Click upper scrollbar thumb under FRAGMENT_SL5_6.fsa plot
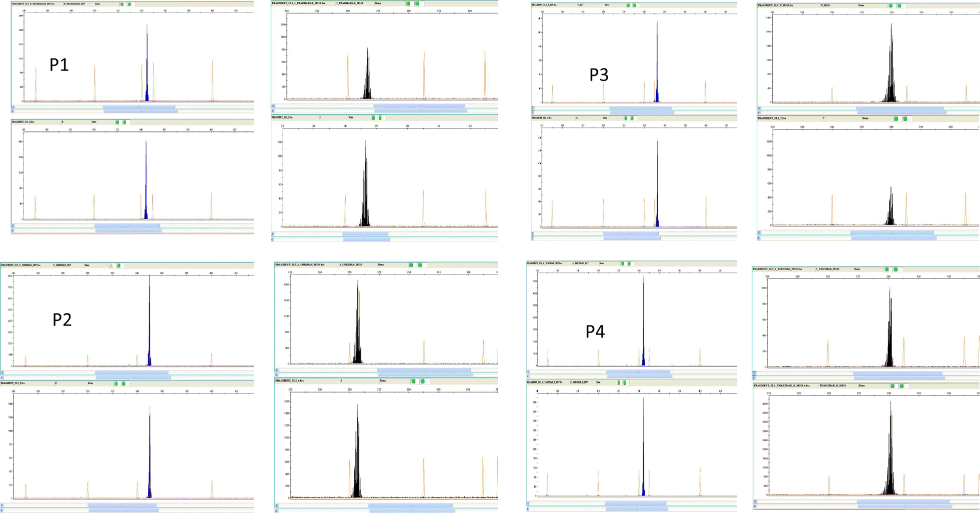The width and height of the screenshot is (980, 513). pos(410,505)
